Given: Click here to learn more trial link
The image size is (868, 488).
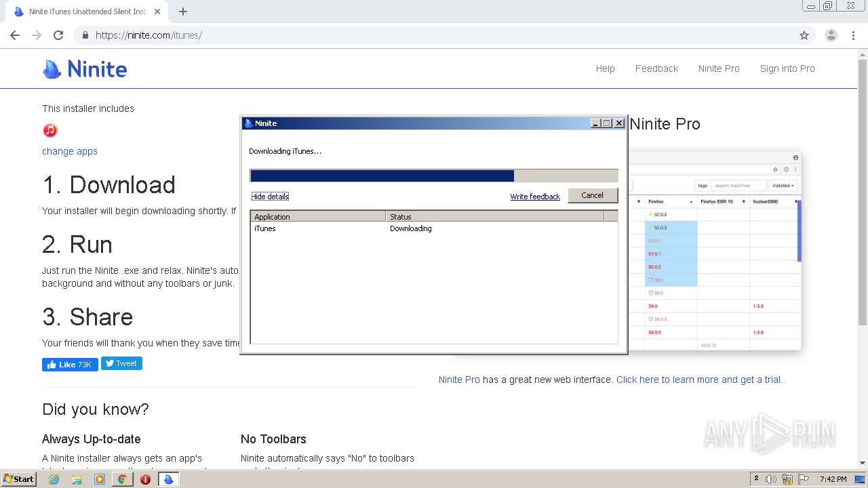Looking at the screenshot, I should (700, 380).
